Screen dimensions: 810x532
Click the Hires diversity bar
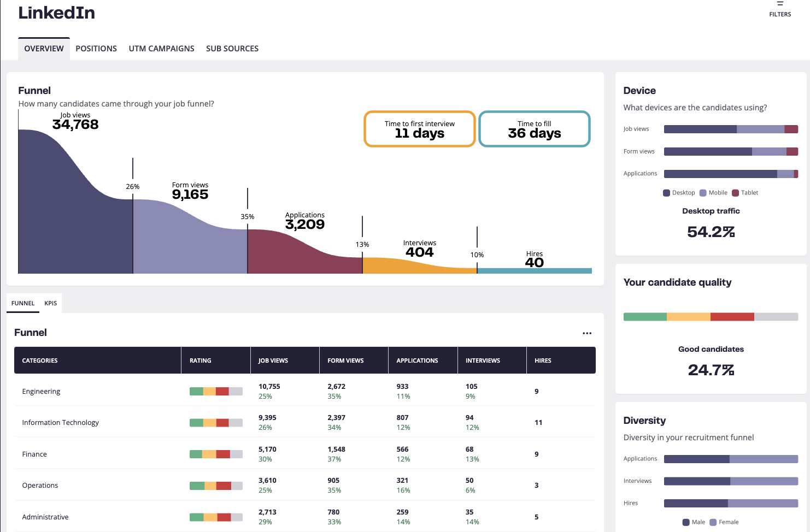click(x=731, y=503)
